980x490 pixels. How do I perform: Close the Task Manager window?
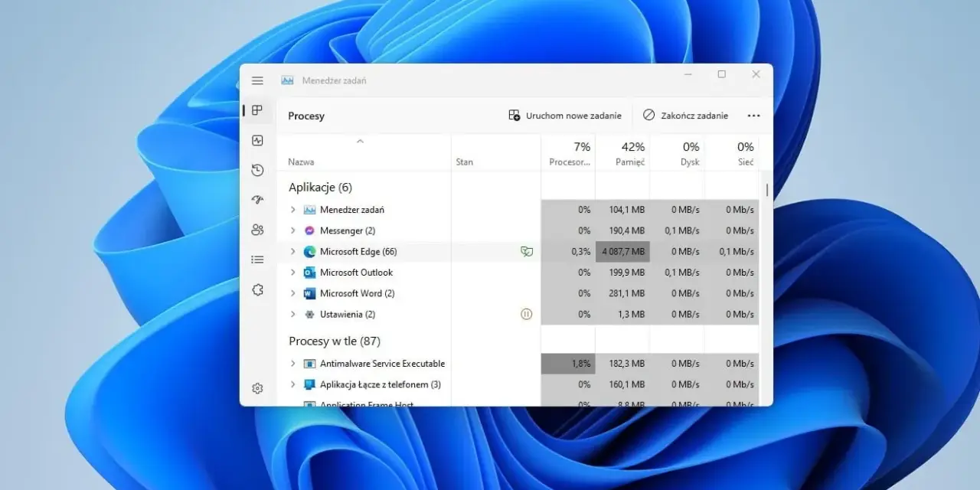point(756,74)
